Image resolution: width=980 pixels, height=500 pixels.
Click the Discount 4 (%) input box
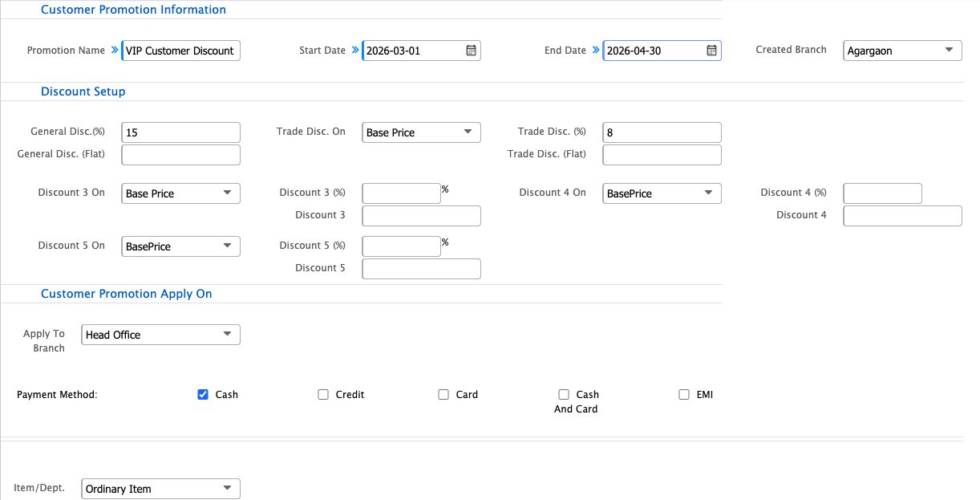(x=882, y=193)
